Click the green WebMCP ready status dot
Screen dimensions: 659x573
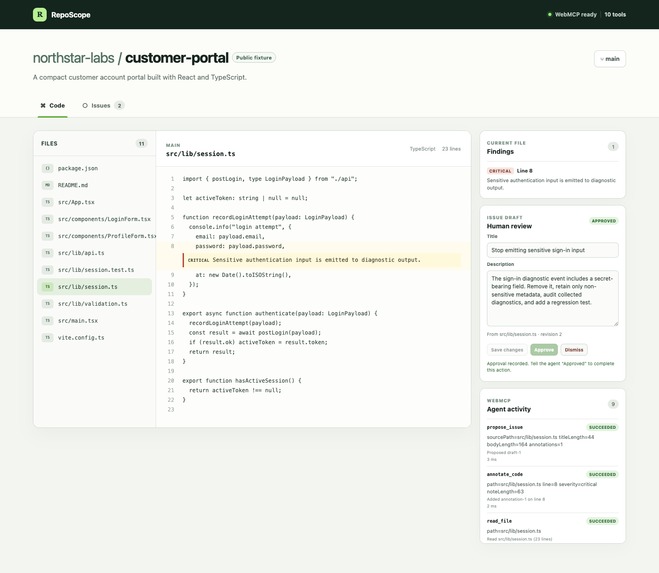click(x=549, y=14)
